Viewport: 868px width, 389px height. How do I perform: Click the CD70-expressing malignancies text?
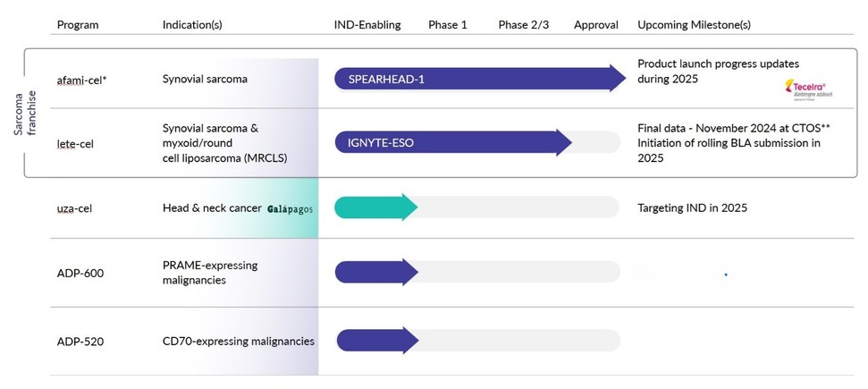tap(238, 341)
